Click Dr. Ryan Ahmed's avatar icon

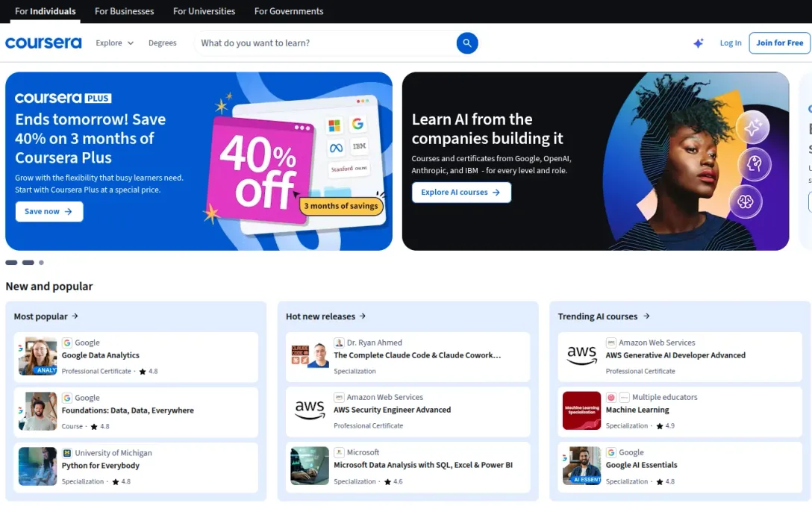click(339, 343)
